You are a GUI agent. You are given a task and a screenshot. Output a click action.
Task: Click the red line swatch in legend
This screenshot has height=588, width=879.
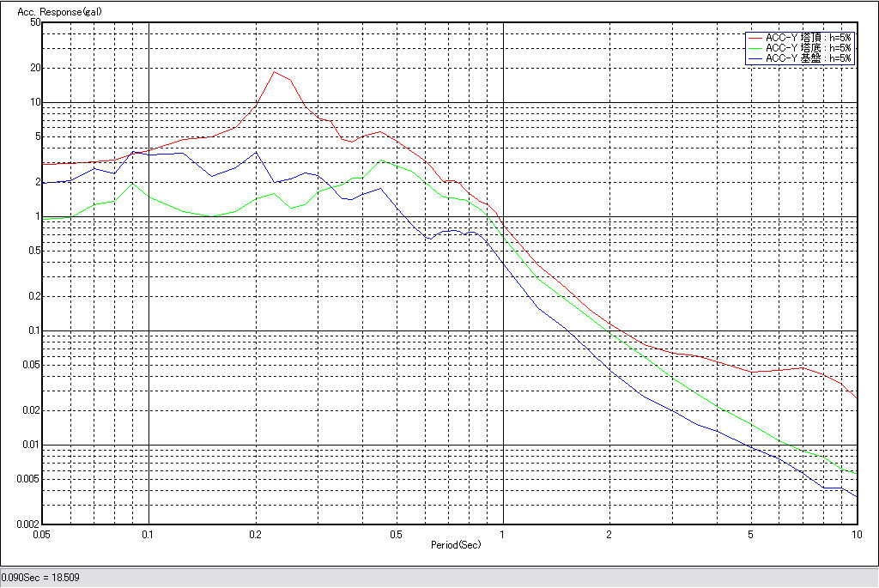point(755,38)
